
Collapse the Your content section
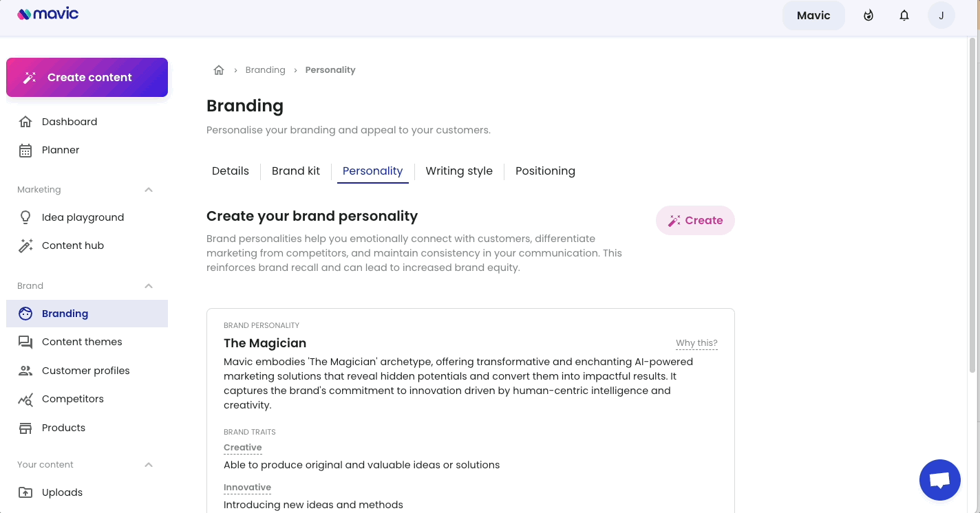point(149,465)
